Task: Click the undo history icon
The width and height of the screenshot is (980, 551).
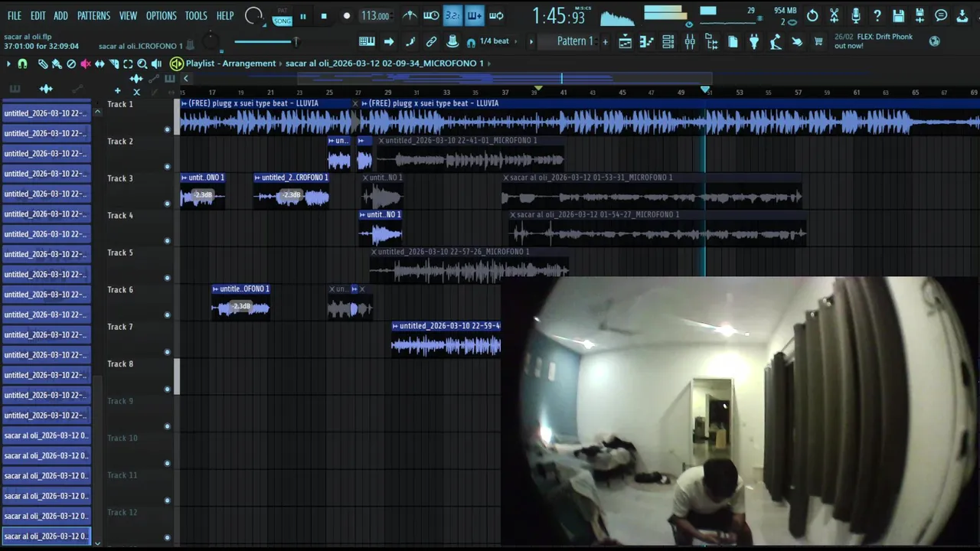Action: click(812, 15)
